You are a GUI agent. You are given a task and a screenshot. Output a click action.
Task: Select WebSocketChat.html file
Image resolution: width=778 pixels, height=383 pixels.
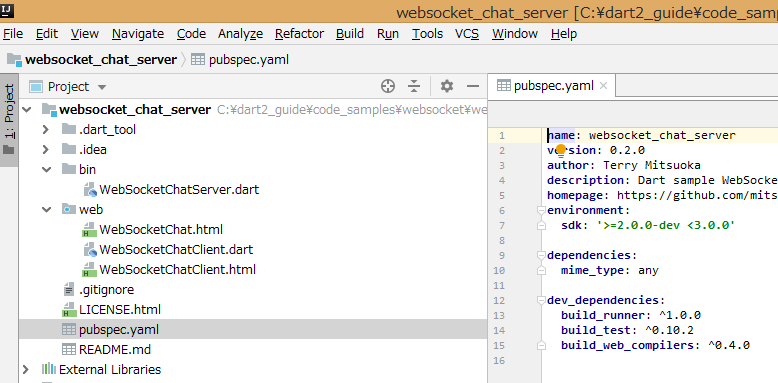click(161, 230)
